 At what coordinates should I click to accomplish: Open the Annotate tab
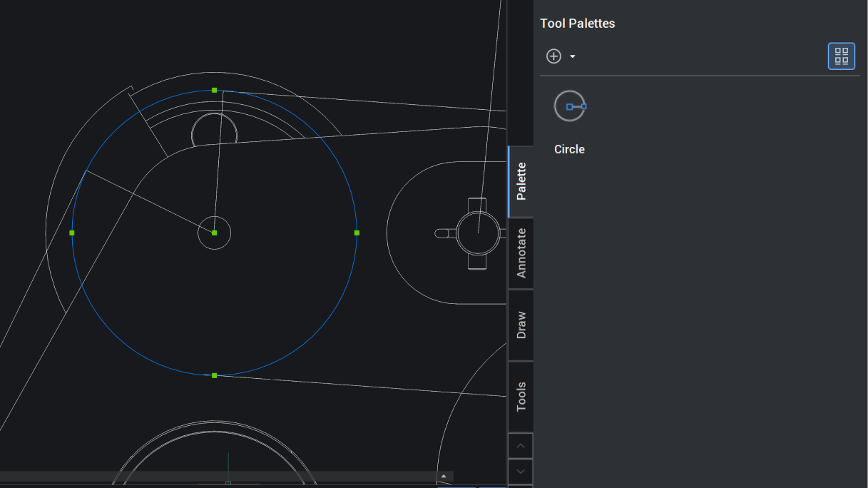pos(521,253)
